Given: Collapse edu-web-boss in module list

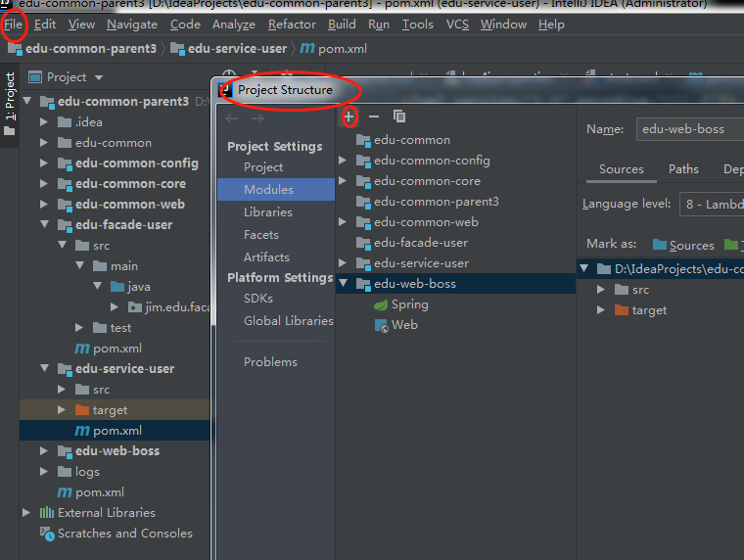Looking at the screenshot, I should pyautogui.click(x=343, y=283).
